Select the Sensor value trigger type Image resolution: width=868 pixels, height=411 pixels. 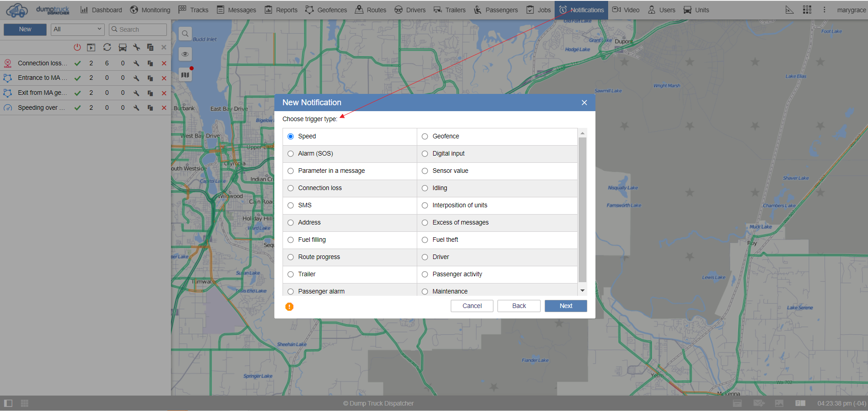click(425, 171)
